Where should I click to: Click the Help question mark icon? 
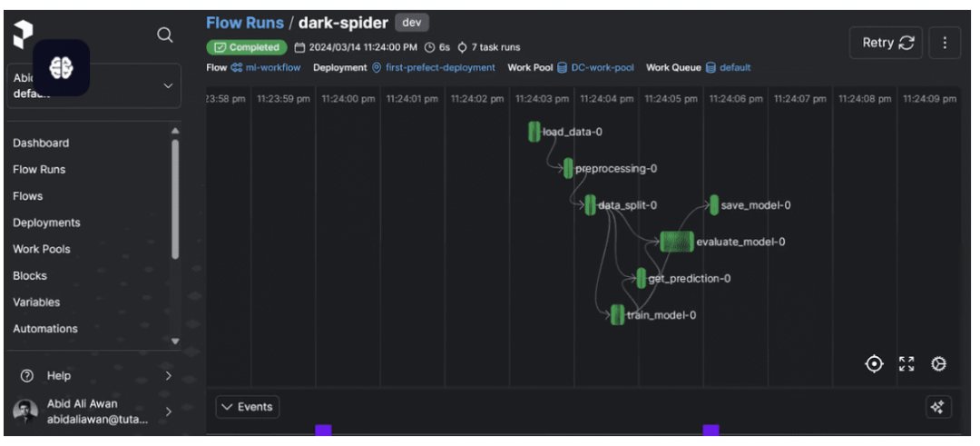(27, 376)
